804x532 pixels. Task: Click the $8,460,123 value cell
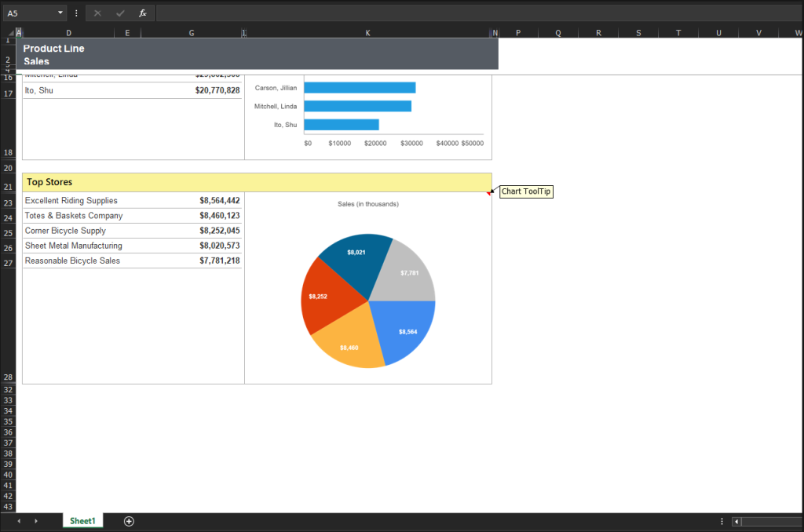point(220,215)
